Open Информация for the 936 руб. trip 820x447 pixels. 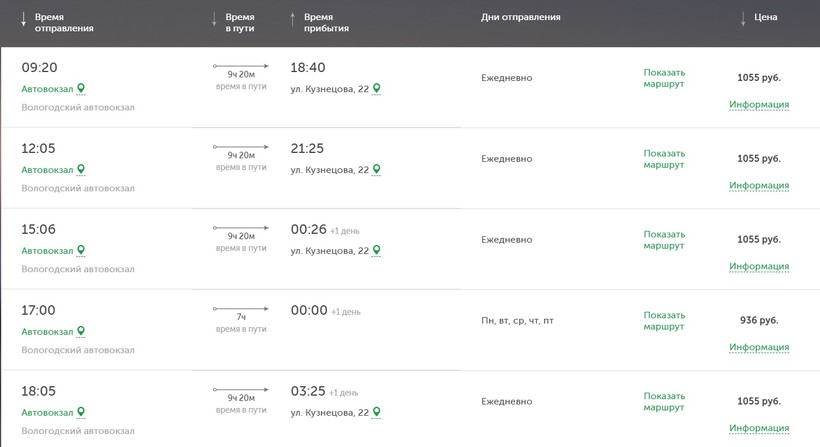[759, 347]
